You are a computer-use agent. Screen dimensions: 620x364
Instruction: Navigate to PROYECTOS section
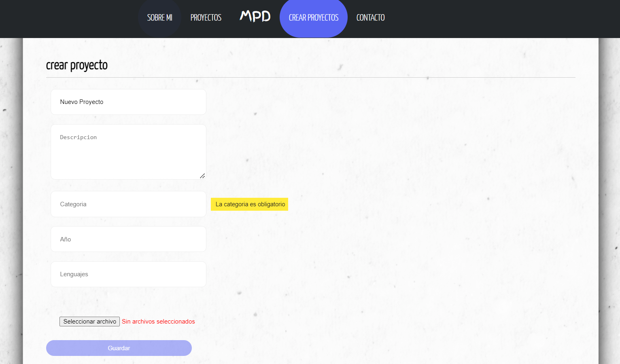point(206,17)
